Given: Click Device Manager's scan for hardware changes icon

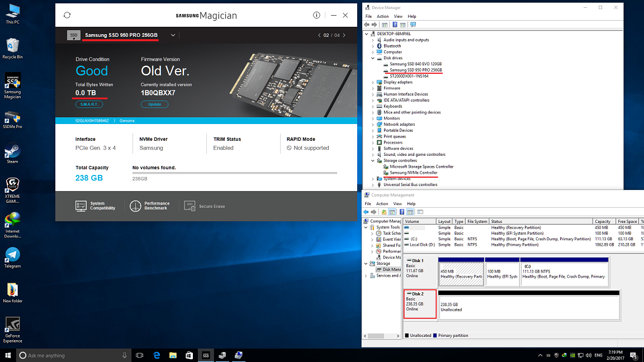Looking at the screenshot, I should pyautogui.click(x=413, y=25).
